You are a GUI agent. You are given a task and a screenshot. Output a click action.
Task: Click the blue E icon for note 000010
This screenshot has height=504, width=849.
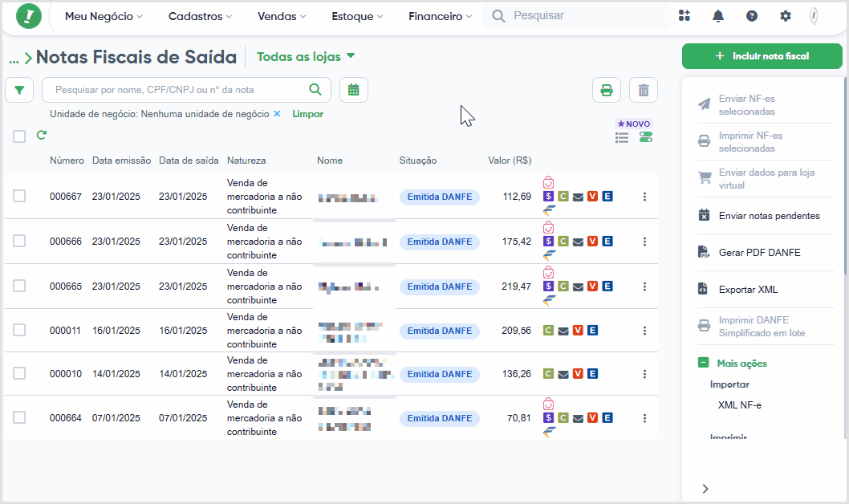[592, 373]
